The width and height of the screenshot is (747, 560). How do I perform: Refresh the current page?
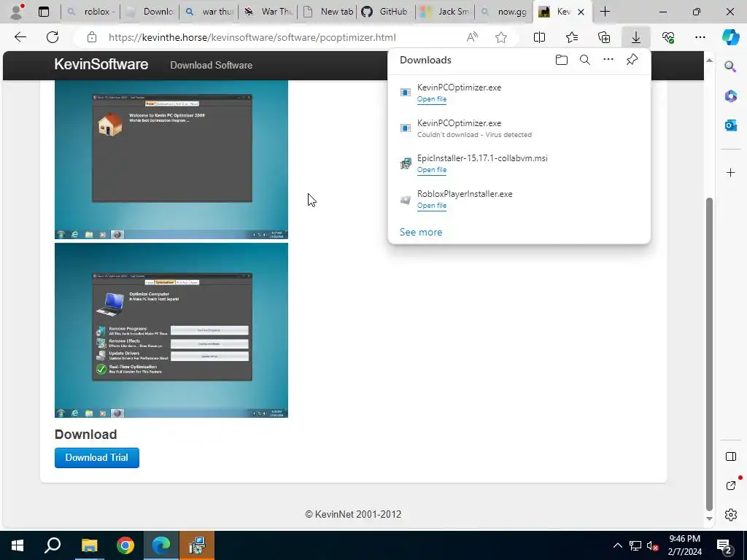coord(53,37)
